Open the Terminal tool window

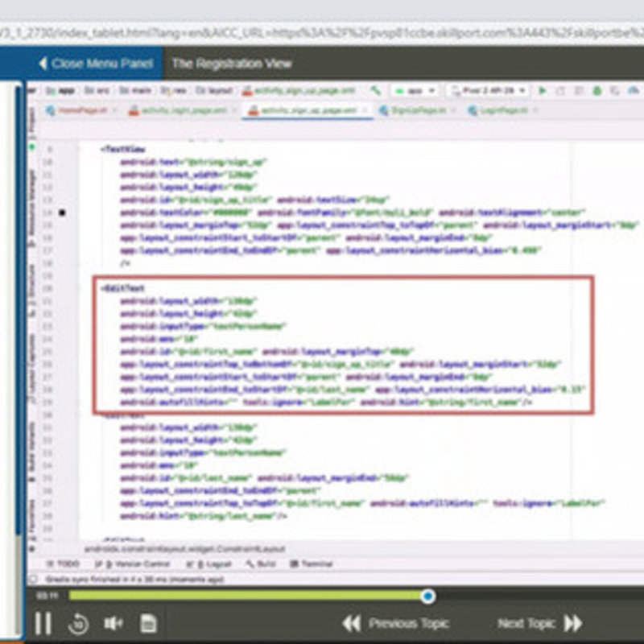click(x=311, y=564)
